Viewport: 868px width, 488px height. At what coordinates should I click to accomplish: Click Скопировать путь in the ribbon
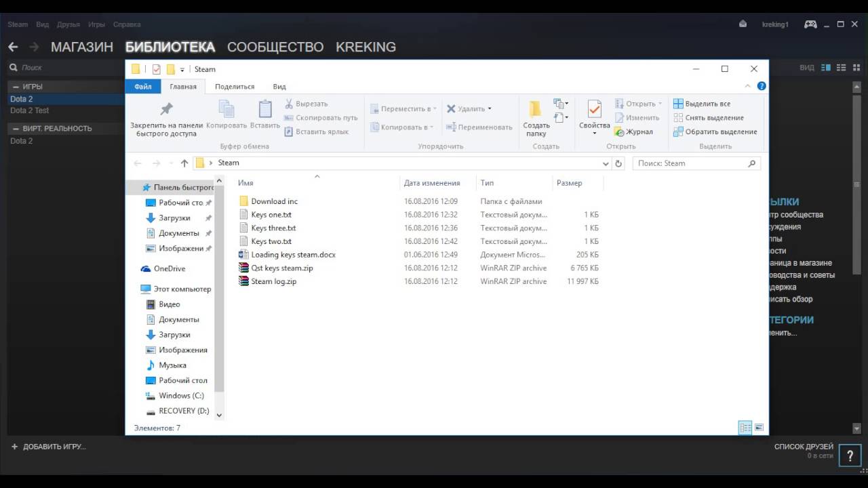point(321,118)
